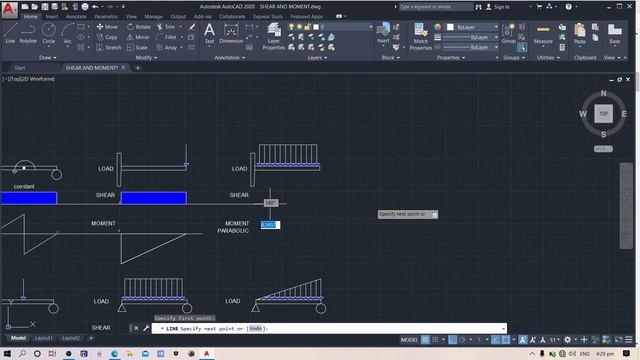
Task: Click the Dimension tool
Action: point(231,33)
